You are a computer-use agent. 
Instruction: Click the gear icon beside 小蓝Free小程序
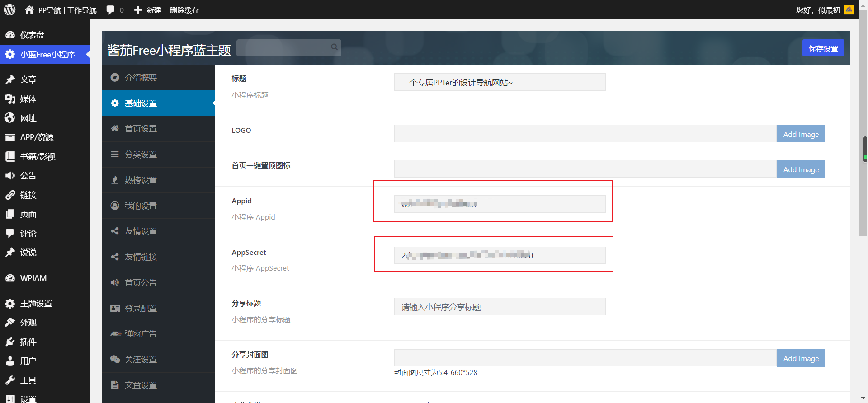tap(10, 54)
